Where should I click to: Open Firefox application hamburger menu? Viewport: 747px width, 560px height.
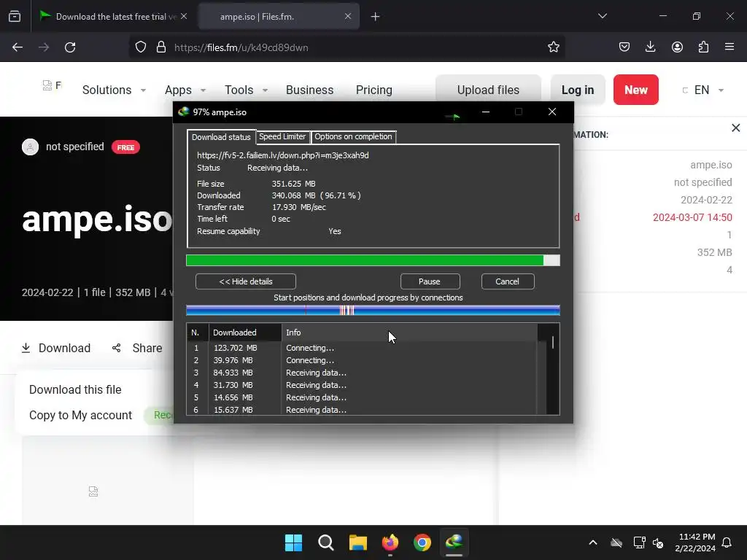point(729,47)
